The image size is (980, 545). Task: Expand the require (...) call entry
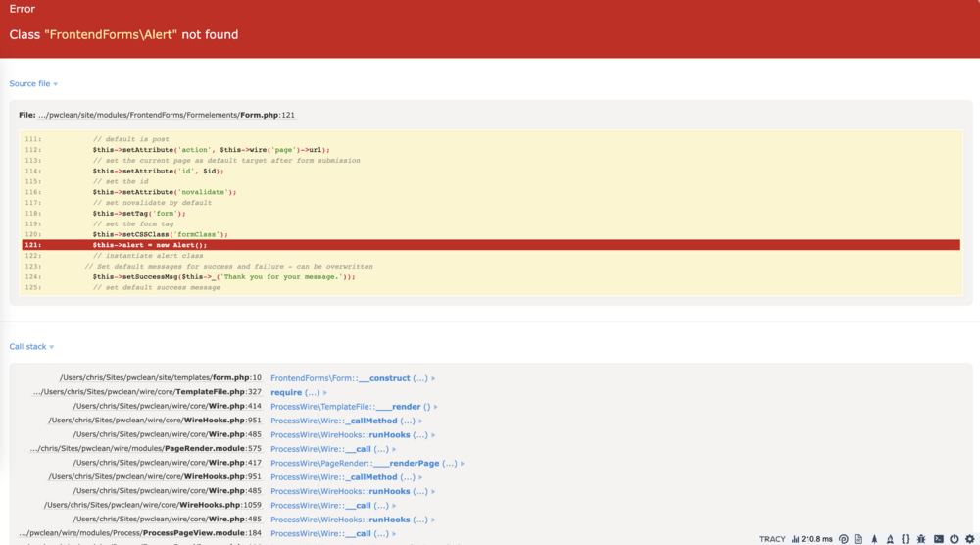coord(306,392)
